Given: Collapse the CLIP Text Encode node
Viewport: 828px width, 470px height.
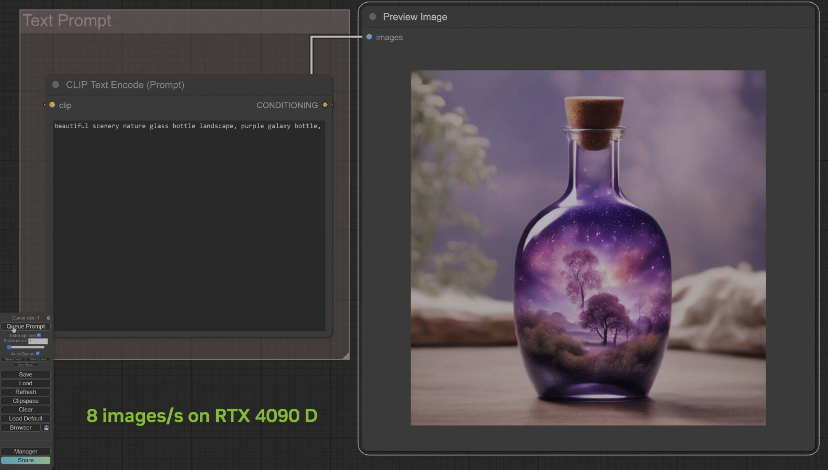Looking at the screenshot, I should [56, 85].
